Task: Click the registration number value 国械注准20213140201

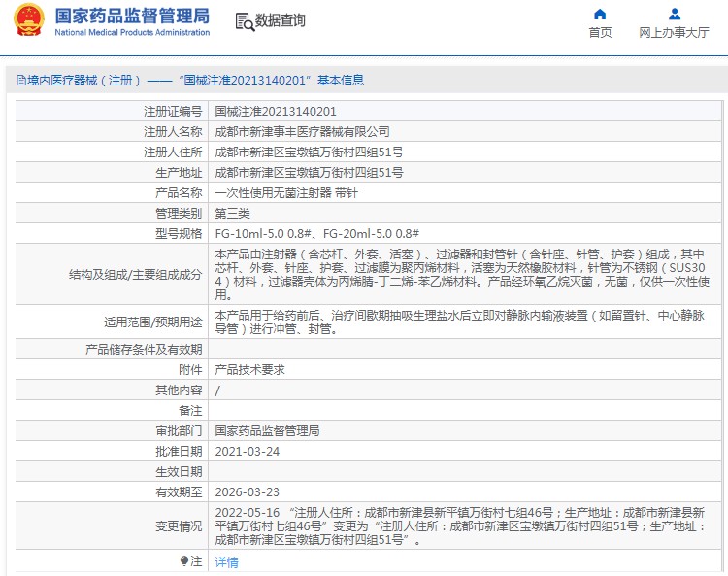Action: coord(276,112)
